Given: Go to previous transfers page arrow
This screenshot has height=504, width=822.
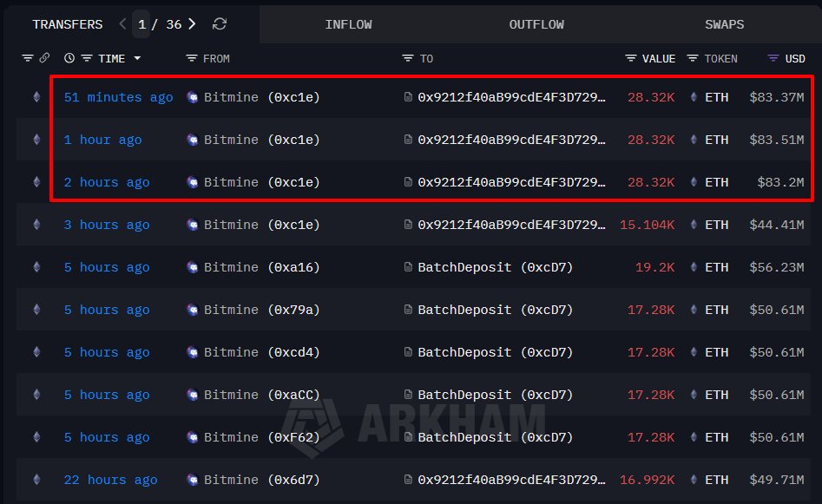Looking at the screenshot, I should pyautogui.click(x=122, y=24).
